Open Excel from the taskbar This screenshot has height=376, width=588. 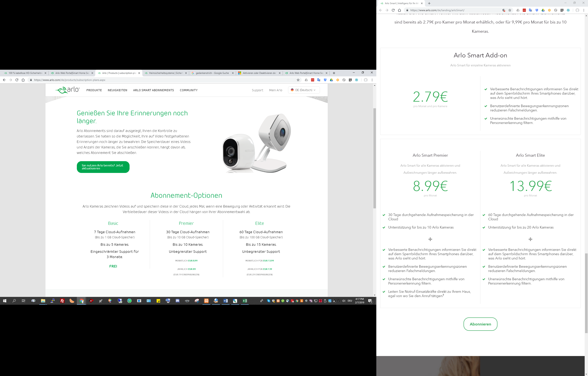pyautogui.click(x=245, y=301)
